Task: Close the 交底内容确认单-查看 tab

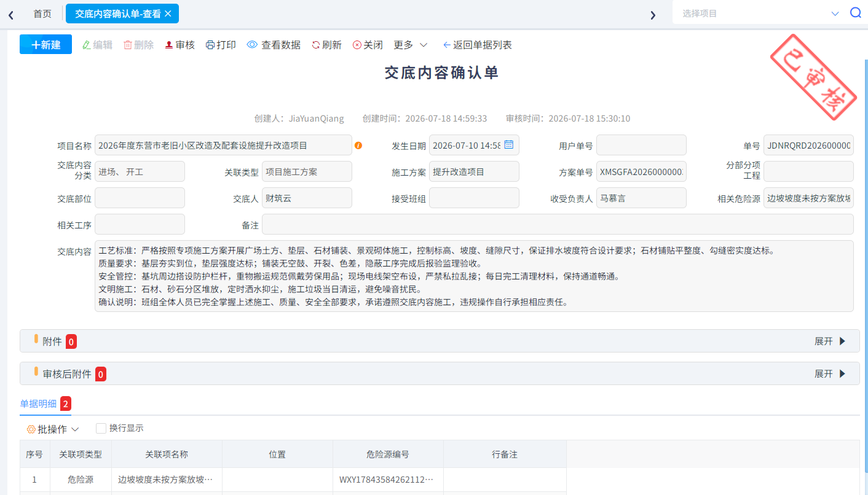Action: point(168,13)
